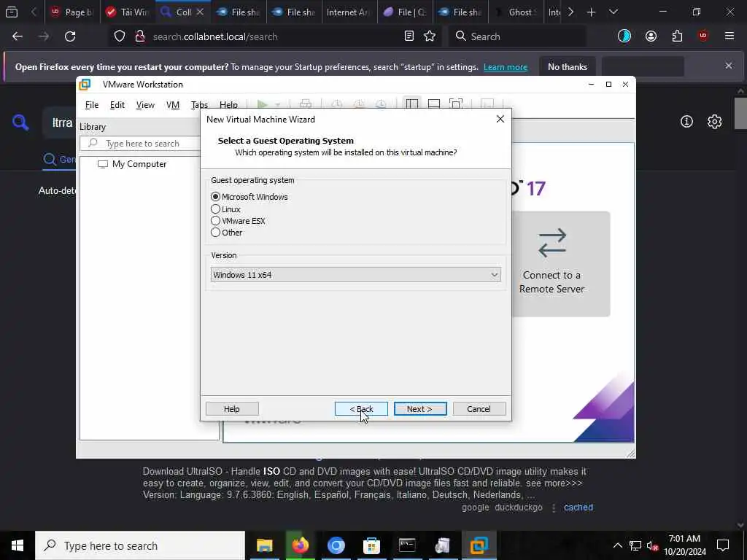Bookmark this page with the star icon
This screenshot has width=747, height=560.
coord(430,36)
